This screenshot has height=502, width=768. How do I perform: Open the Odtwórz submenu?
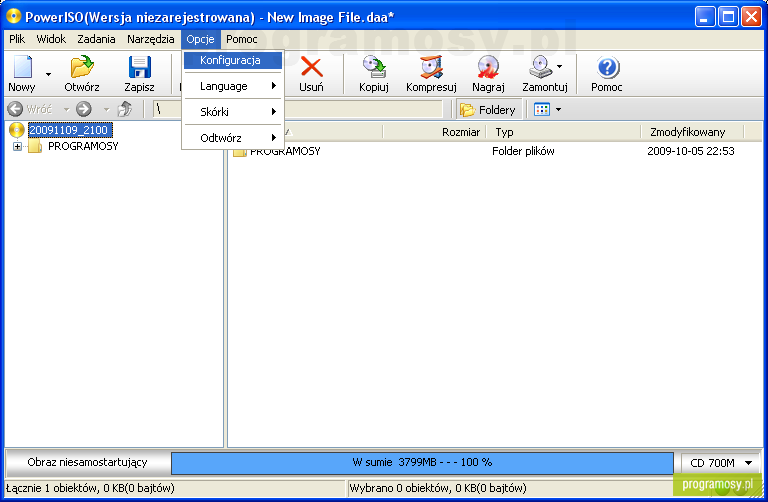click(233, 138)
